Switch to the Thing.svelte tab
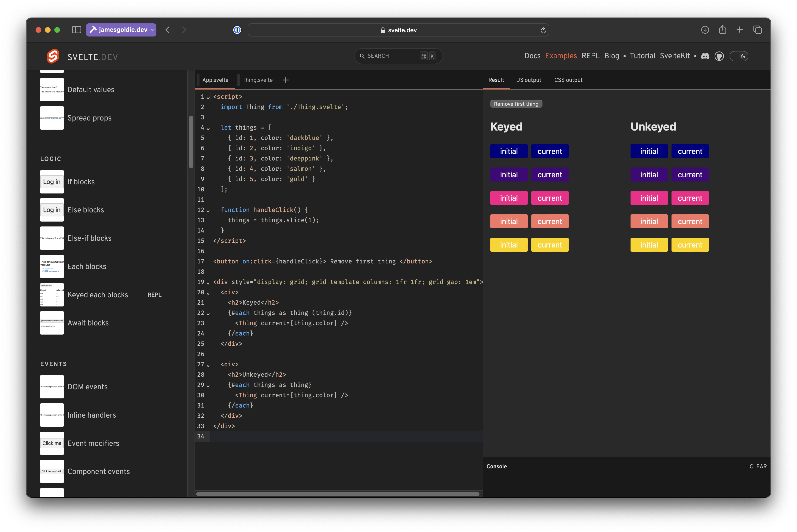This screenshot has width=797, height=532. coord(257,80)
